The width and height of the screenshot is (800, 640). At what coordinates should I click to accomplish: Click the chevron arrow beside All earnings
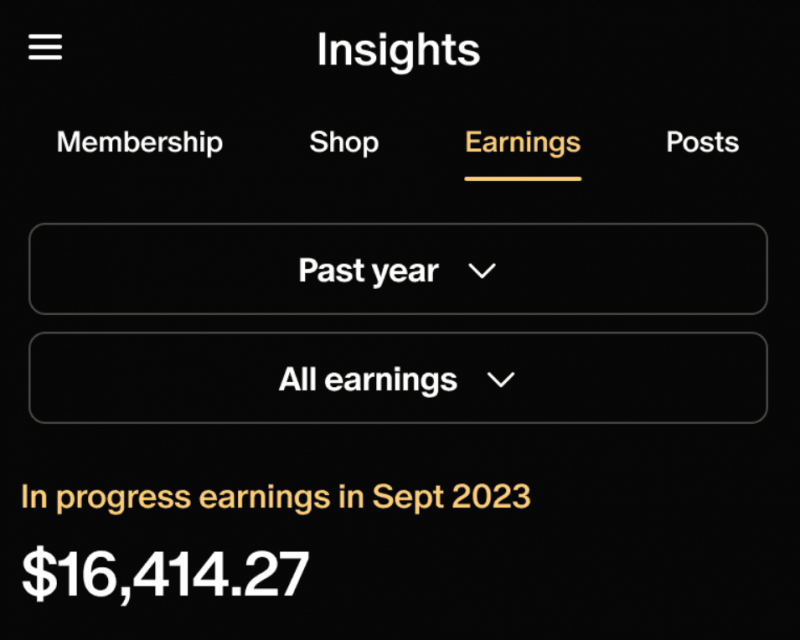[x=499, y=380]
